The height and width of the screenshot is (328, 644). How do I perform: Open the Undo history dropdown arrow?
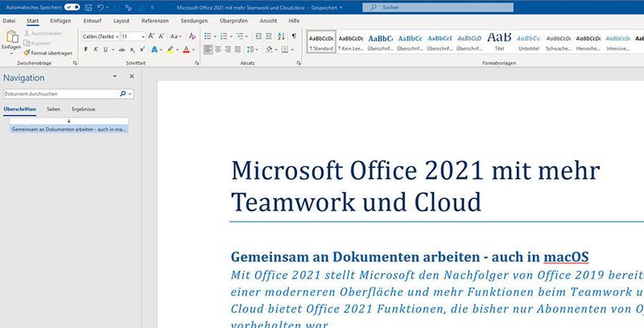[x=107, y=7]
